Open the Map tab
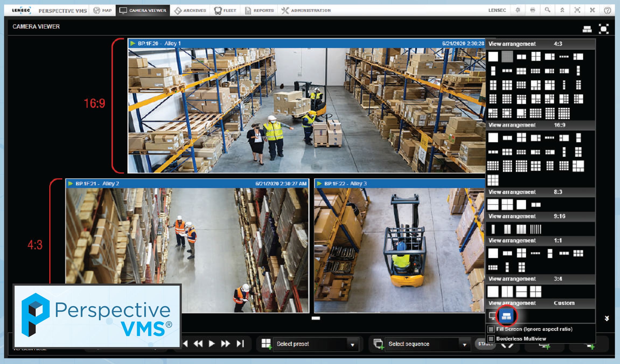This screenshot has height=364, width=620. (x=102, y=10)
